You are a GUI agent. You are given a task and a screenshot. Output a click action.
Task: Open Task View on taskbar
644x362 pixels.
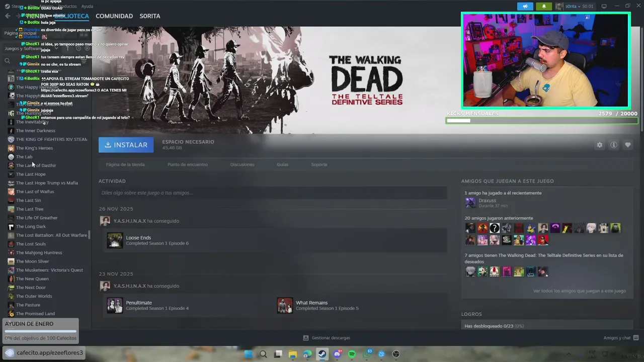click(x=278, y=354)
